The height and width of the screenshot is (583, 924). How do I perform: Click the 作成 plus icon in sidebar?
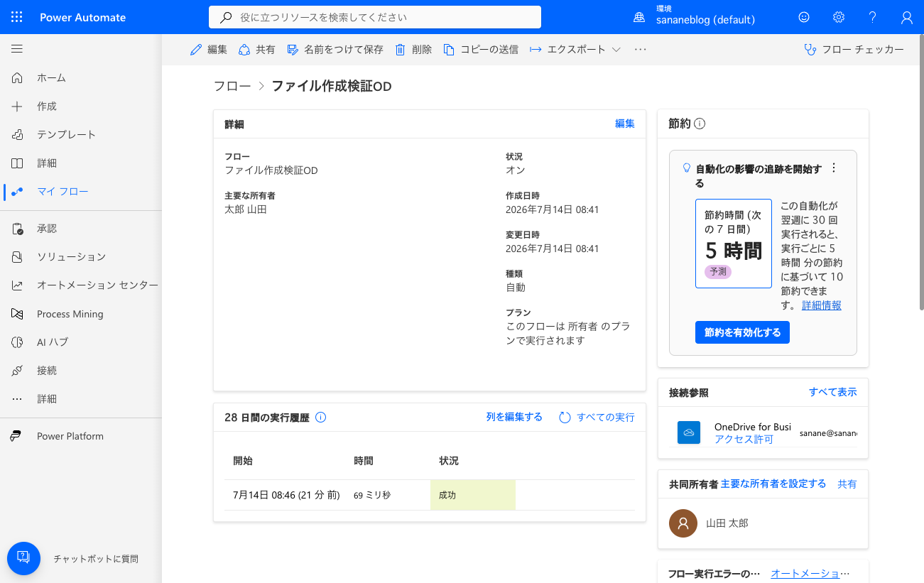click(17, 106)
